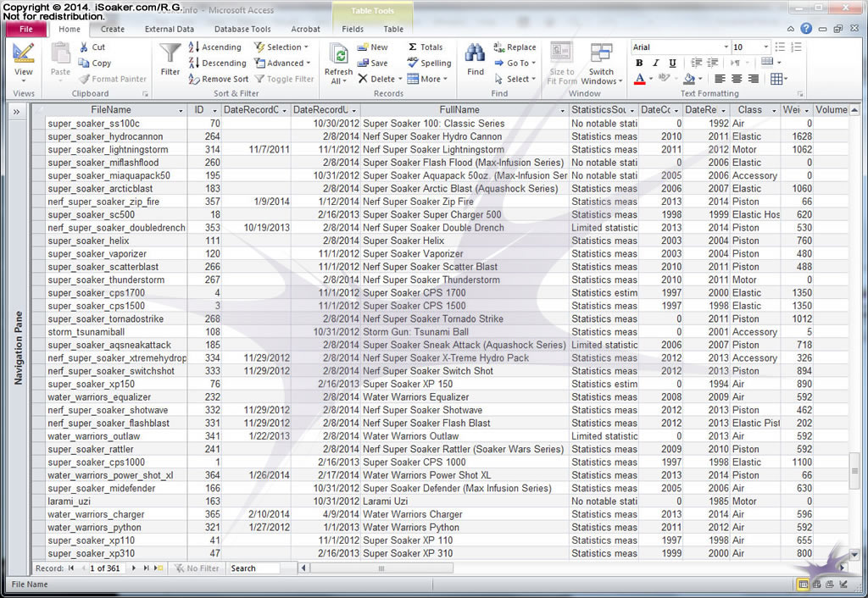Select the Laramie Uzi full name cell
This screenshot has width=868, height=598.
[465, 501]
